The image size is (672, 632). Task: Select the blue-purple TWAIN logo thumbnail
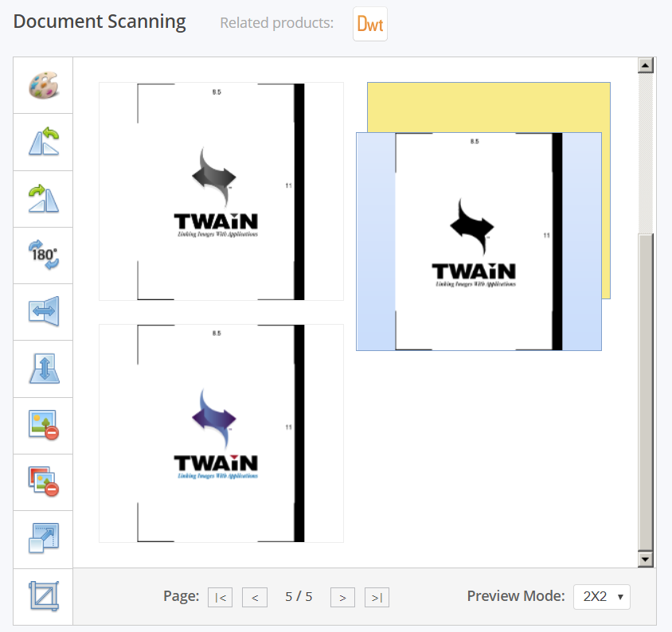(x=221, y=433)
